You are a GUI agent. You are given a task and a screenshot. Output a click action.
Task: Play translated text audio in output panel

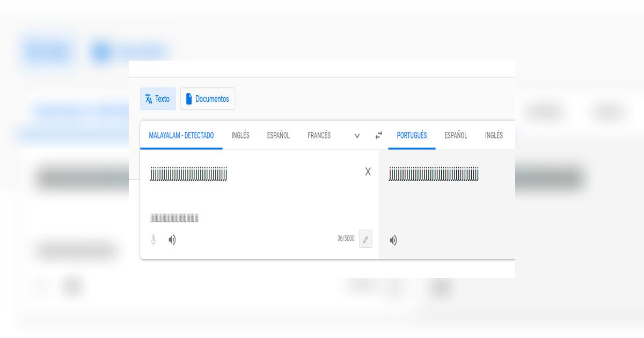coord(393,241)
